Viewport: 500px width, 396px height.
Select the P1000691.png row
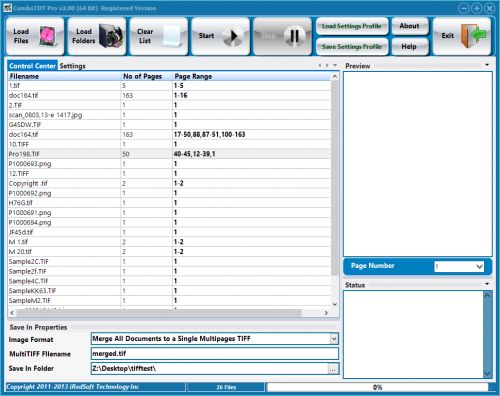169,213
